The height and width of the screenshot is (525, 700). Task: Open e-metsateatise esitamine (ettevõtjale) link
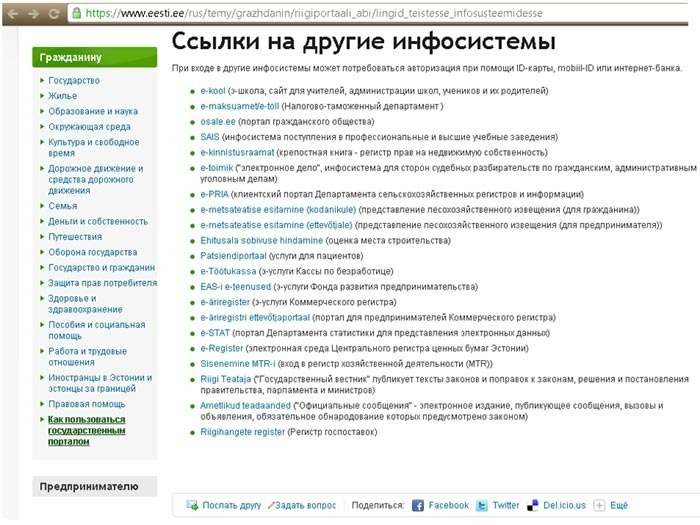pyautogui.click(x=276, y=225)
